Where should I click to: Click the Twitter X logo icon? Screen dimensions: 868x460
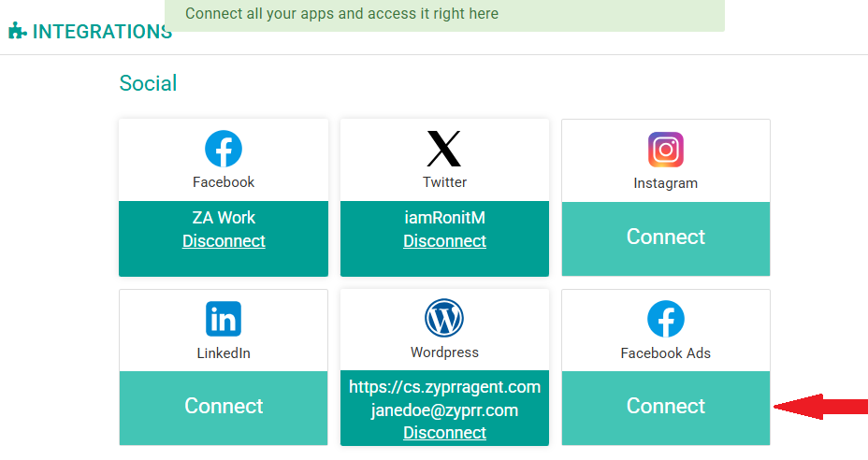[444, 149]
